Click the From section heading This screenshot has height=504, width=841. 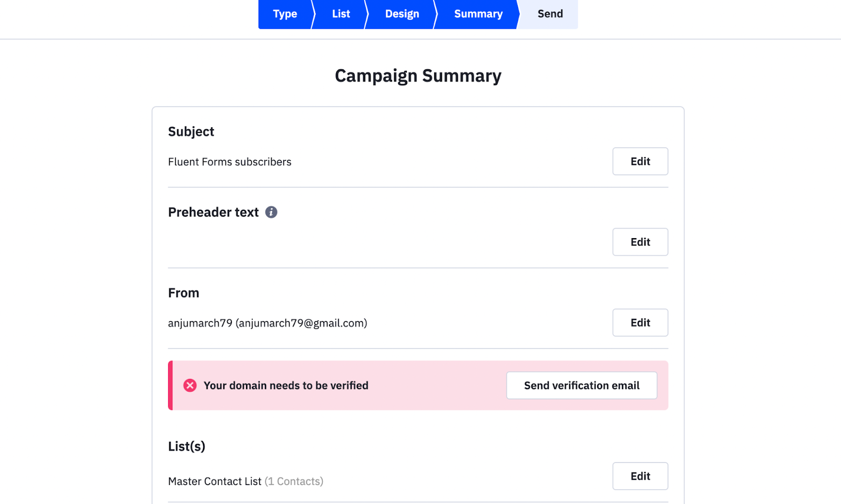point(183,293)
